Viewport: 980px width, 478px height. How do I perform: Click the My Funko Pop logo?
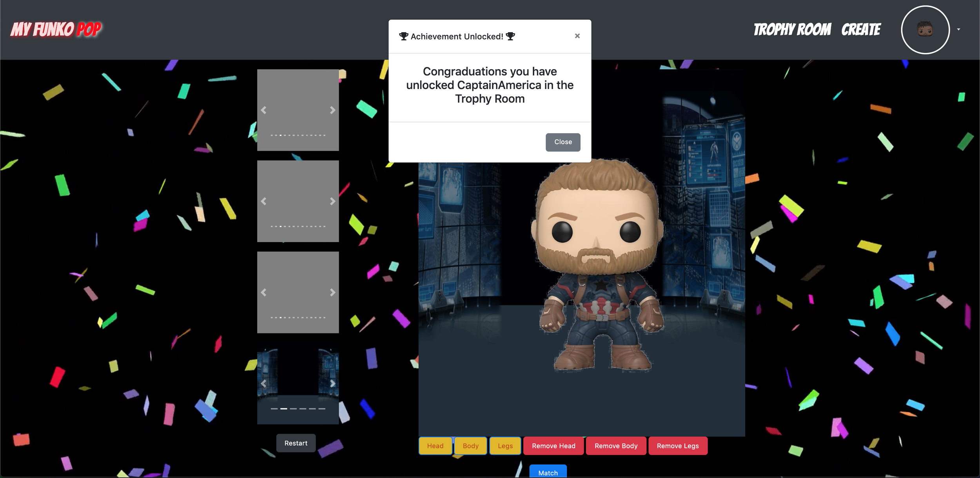pos(56,30)
